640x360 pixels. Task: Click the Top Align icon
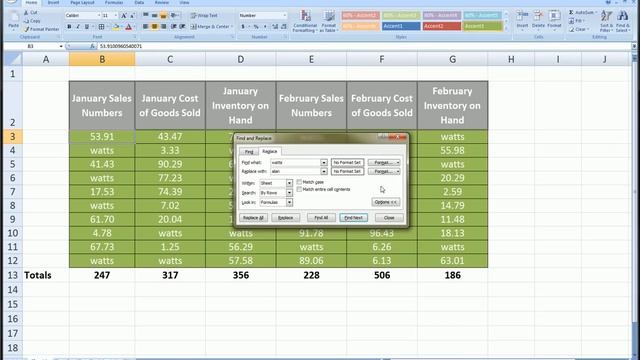point(145,15)
